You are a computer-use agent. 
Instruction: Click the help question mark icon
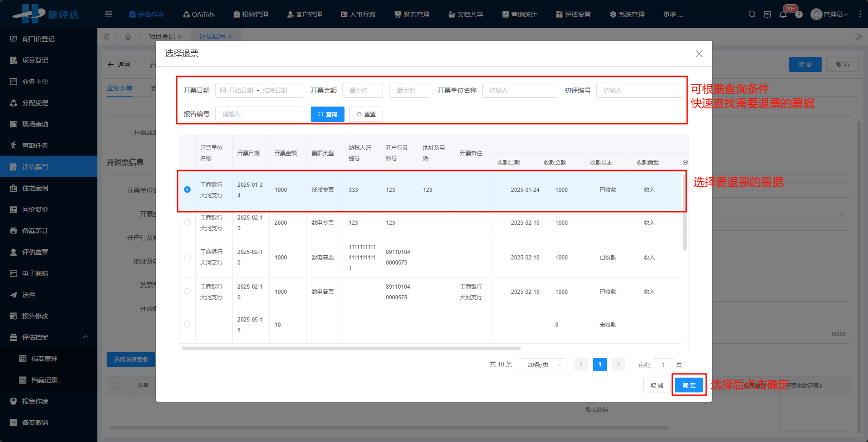point(799,15)
